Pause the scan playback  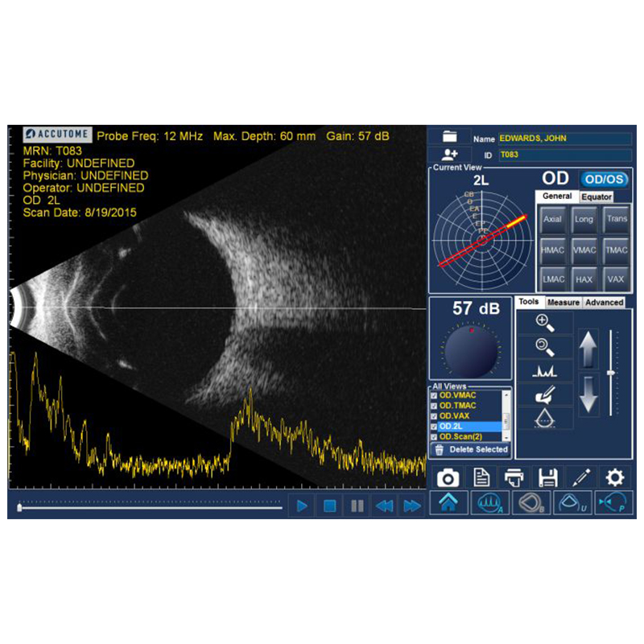click(357, 506)
